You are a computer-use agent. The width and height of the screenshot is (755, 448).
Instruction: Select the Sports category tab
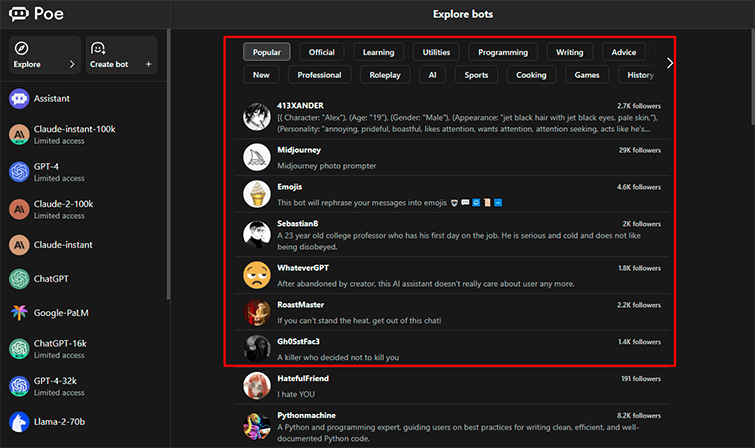476,75
